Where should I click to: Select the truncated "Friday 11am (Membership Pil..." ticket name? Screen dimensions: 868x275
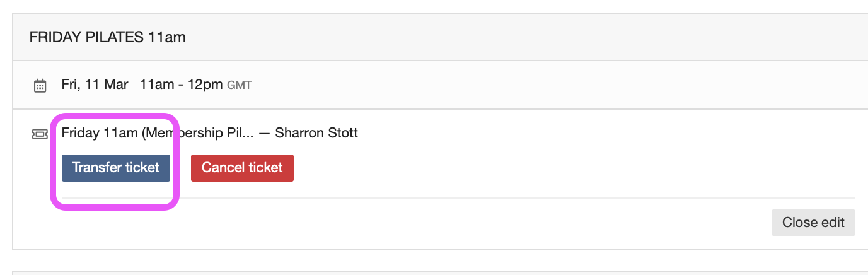pos(157,133)
